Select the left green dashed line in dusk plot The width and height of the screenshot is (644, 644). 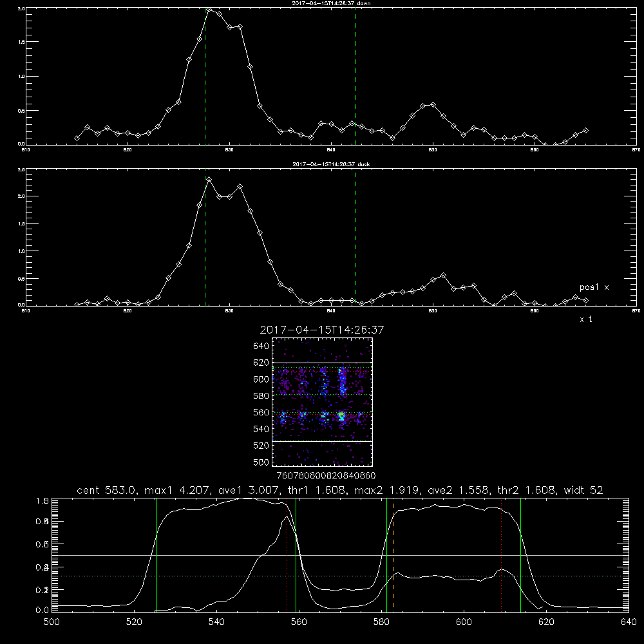click(x=205, y=238)
